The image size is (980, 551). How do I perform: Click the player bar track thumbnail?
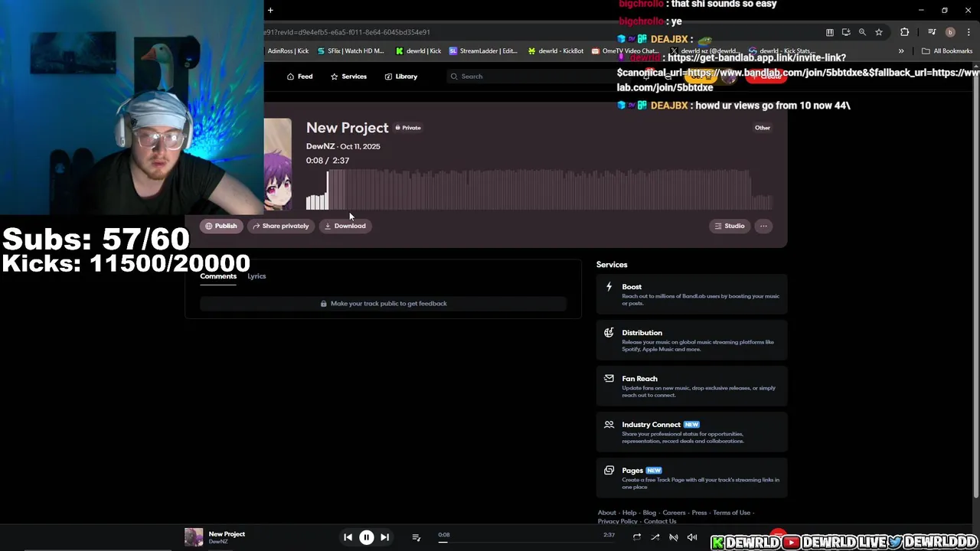point(194,537)
